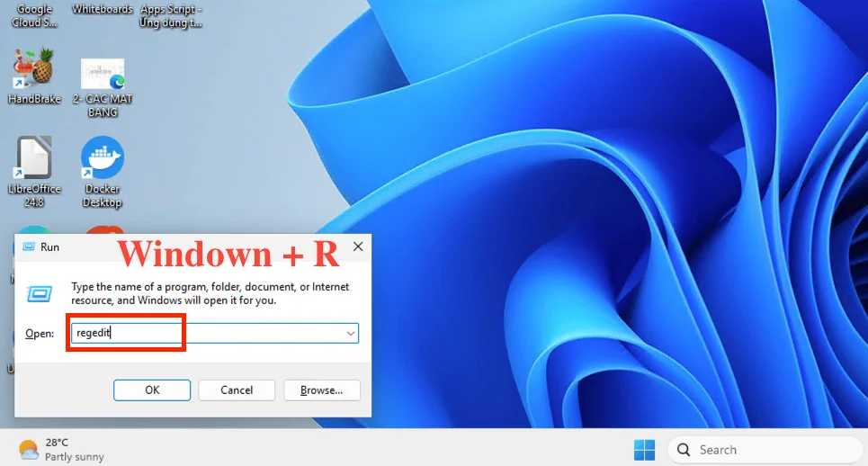Click the Run program icon beside the description
Viewport: 868px width, 466px height.
point(40,294)
